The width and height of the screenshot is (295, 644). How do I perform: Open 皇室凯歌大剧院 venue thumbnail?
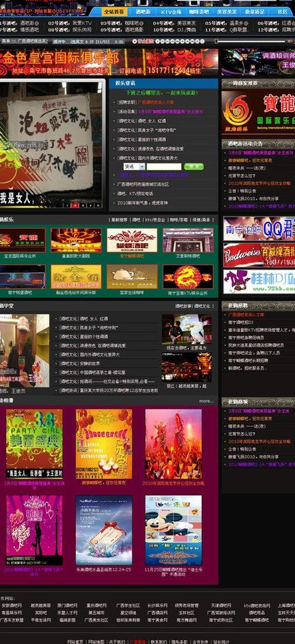coord(76,240)
